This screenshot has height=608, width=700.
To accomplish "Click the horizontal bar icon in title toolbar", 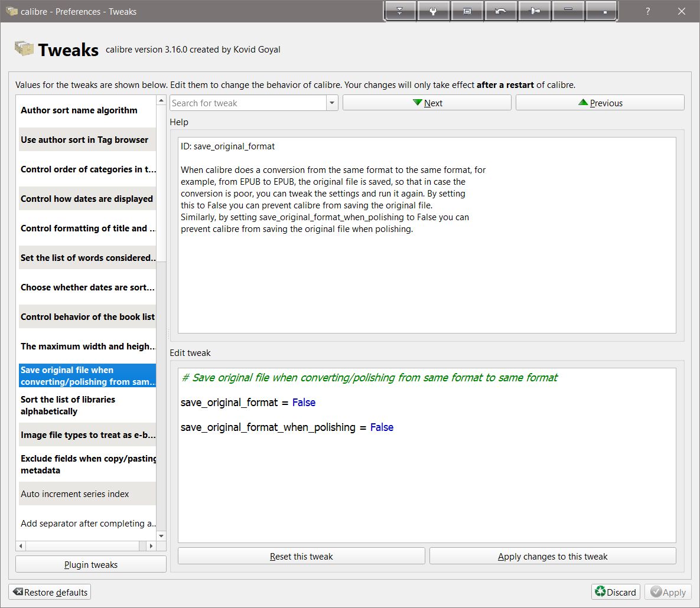I will 568,11.
